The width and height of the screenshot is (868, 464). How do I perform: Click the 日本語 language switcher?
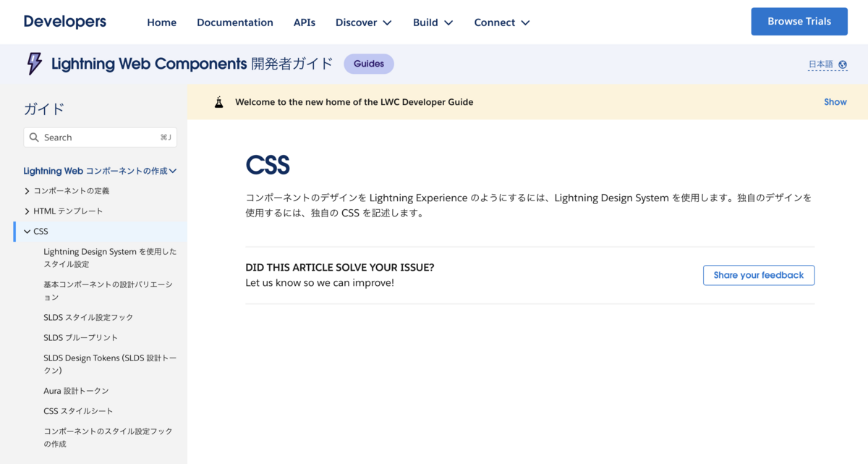[x=821, y=64]
